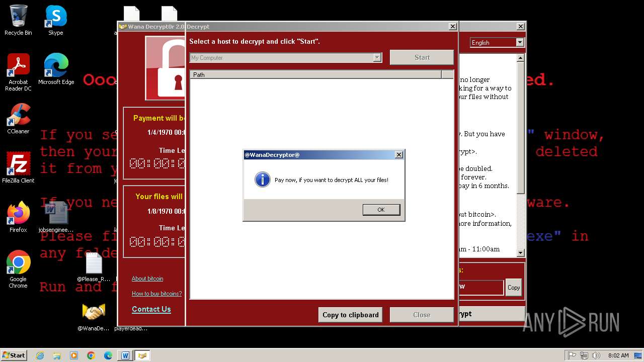
Task: Open the Windows Start menu
Action: (14, 355)
